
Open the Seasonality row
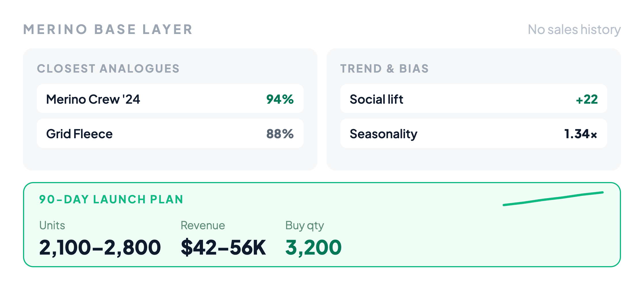[x=474, y=133]
